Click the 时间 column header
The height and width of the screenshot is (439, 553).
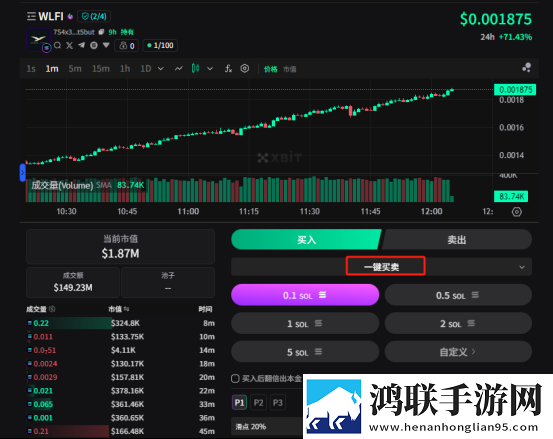point(205,309)
